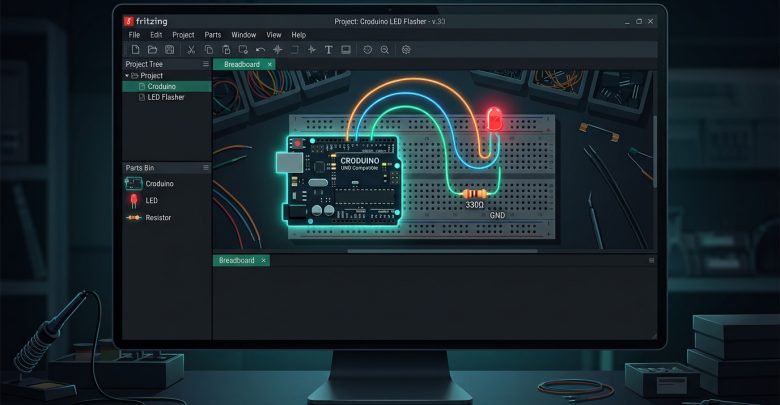This screenshot has height=405, width=780.
Task: Open the Window menu
Action: click(243, 35)
